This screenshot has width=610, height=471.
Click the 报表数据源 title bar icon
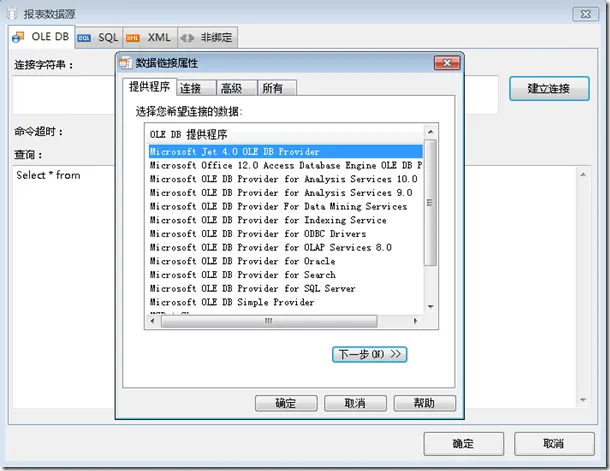13,14
